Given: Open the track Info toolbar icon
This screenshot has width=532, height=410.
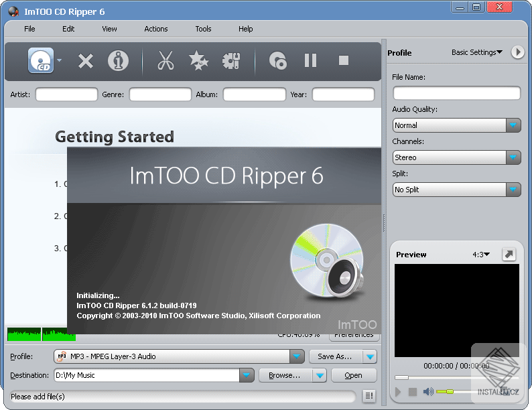Looking at the screenshot, I should [x=118, y=61].
